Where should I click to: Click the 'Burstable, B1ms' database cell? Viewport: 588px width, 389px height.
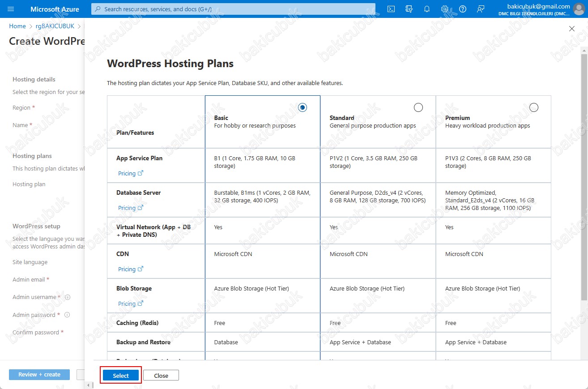click(263, 200)
